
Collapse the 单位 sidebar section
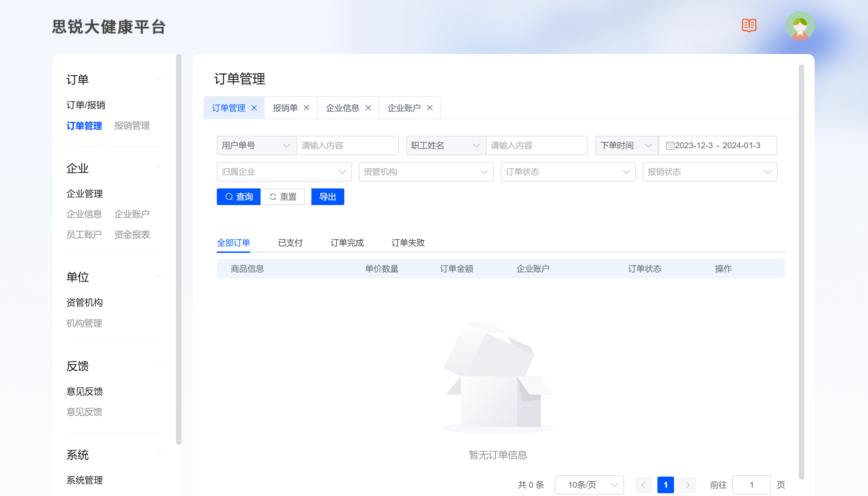158,277
